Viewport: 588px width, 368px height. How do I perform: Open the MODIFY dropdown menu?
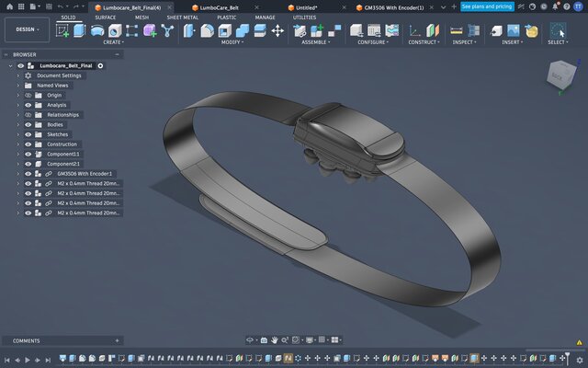232,42
